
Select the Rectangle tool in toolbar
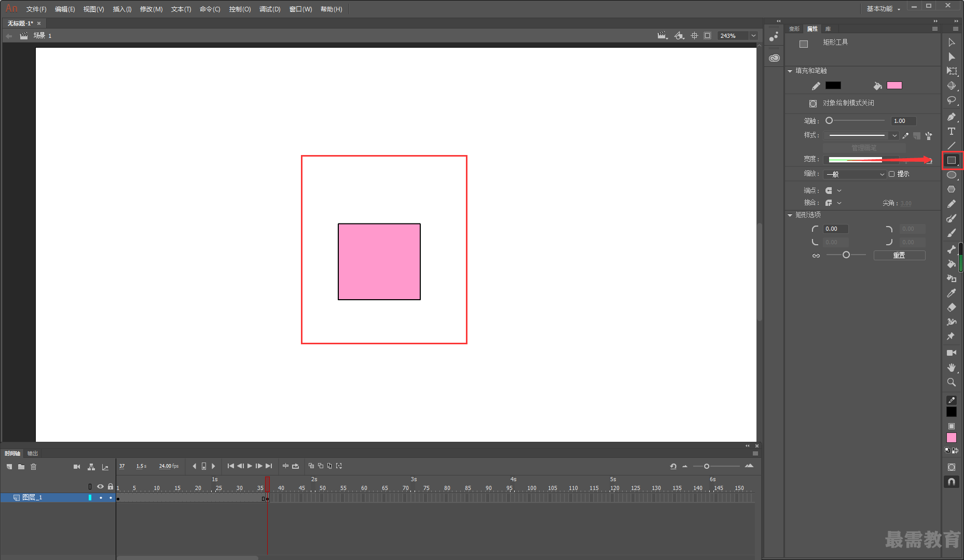coord(952,160)
